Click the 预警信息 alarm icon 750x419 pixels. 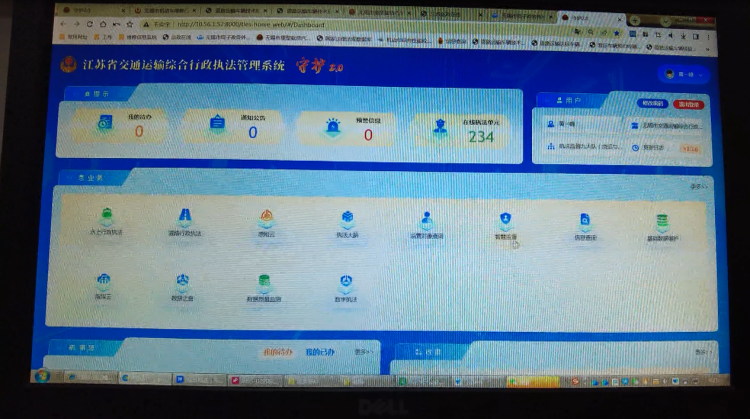(332, 126)
